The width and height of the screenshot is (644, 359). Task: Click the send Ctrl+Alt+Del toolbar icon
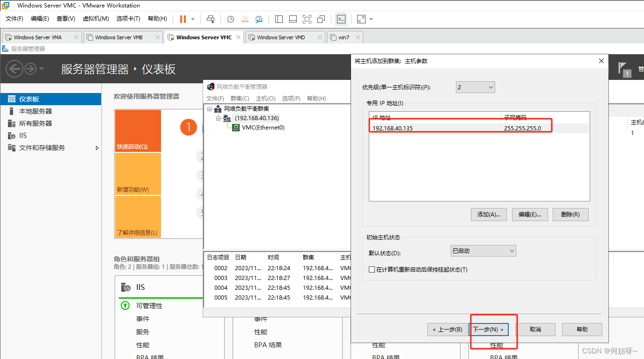click(211, 19)
